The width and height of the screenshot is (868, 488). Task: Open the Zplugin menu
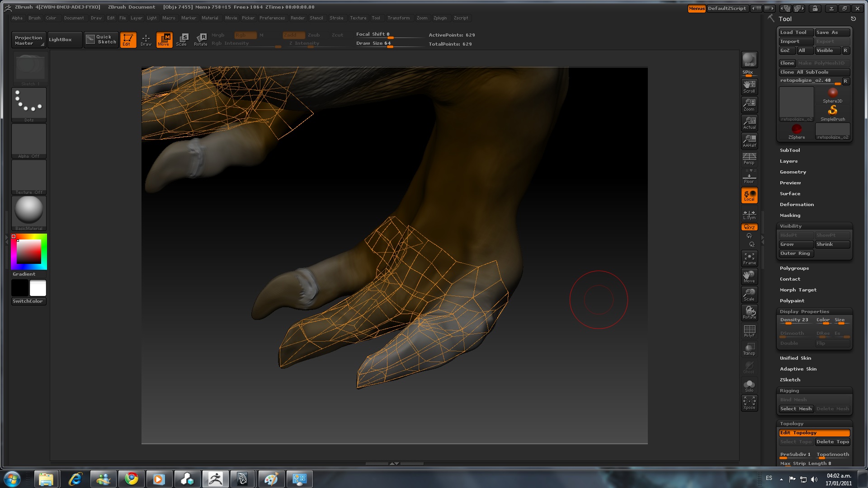click(x=440, y=18)
